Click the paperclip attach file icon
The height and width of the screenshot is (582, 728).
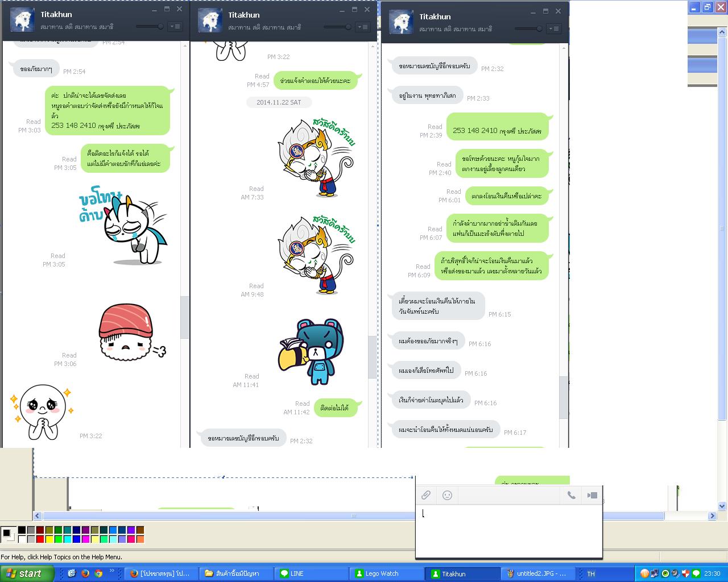click(x=426, y=495)
